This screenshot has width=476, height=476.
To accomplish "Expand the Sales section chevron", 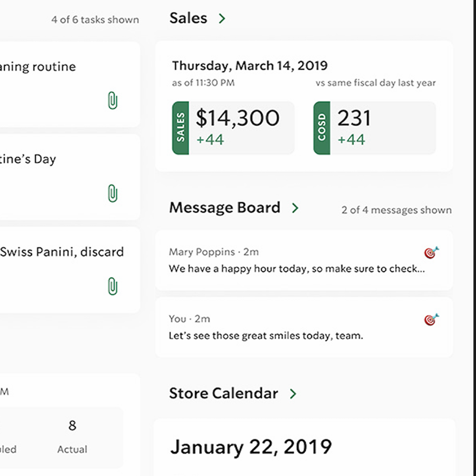I will pyautogui.click(x=222, y=18).
